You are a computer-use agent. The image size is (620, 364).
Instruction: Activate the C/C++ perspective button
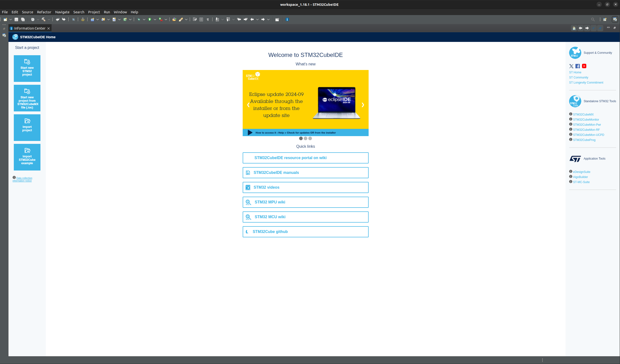(615, 19)
